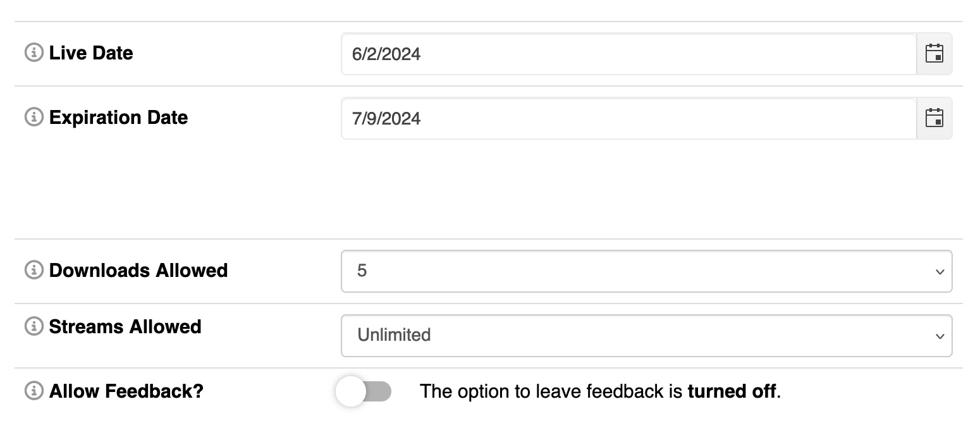Click the Expiration Date label text
The image size is (980, 435).
[118, 118]
